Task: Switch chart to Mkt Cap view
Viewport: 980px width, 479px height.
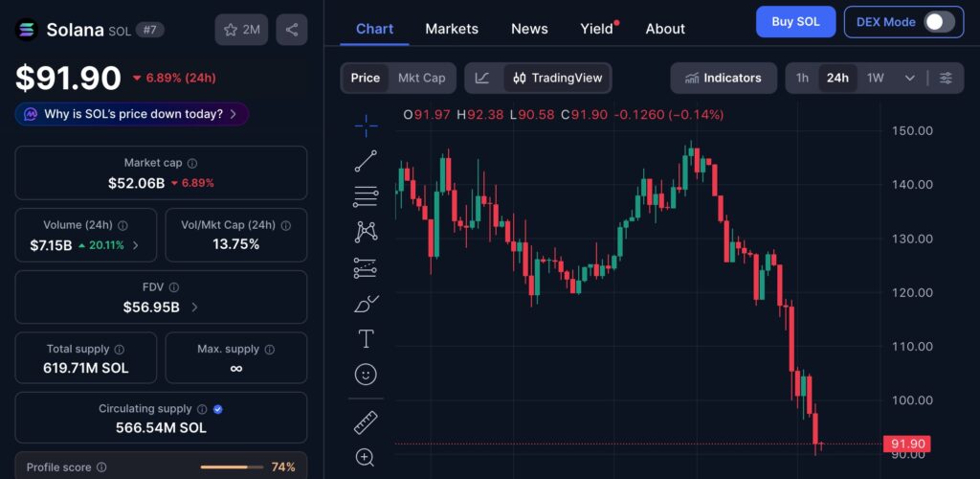Action: coord(421,78)
